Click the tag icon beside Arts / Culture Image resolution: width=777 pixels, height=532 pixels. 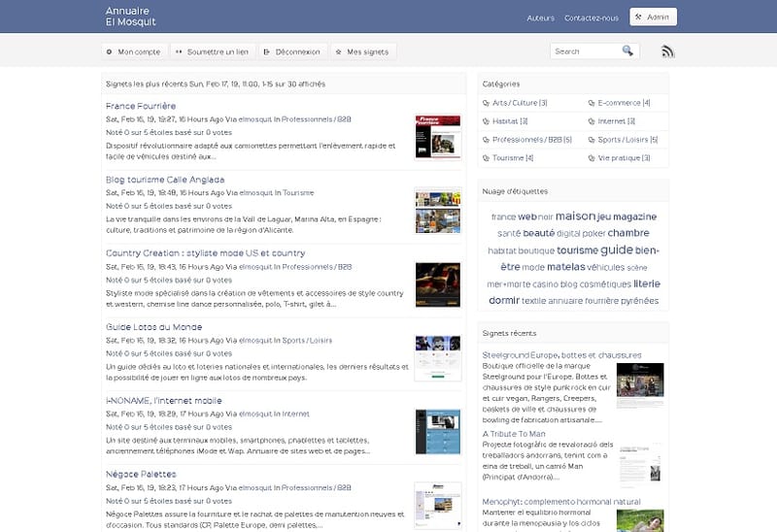(x=486, y=103)
